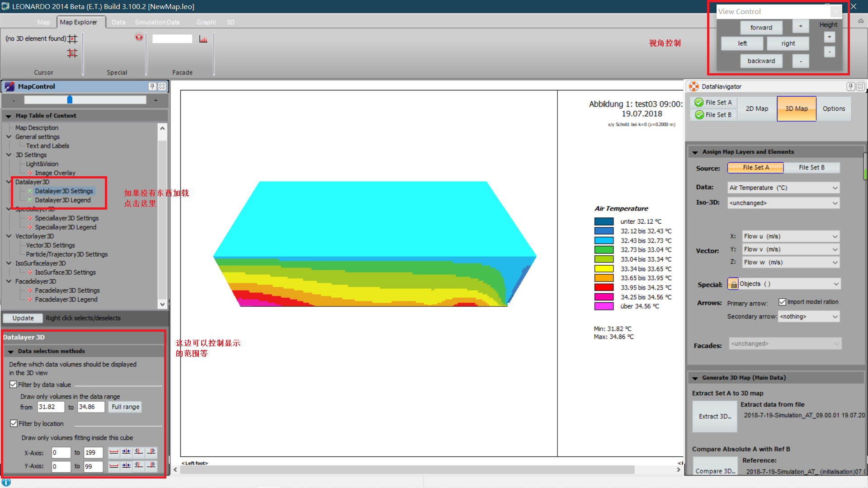Click X-Axis full range reset icon
This screenshot has height=488, width=868.
point(114,452)
